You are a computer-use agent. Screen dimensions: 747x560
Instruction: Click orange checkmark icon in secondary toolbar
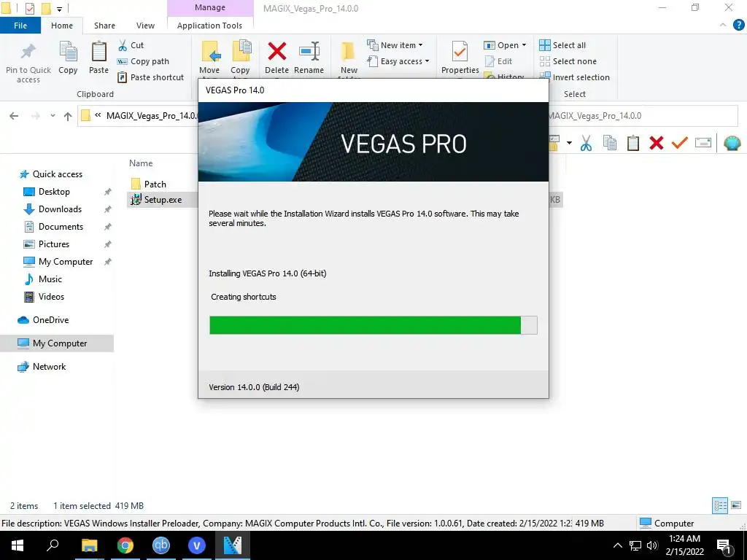[680, 142]
